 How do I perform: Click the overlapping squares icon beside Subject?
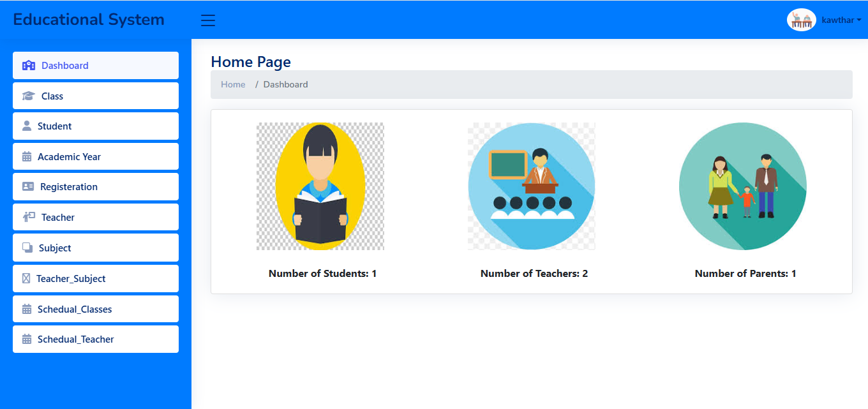click(27, 248)
